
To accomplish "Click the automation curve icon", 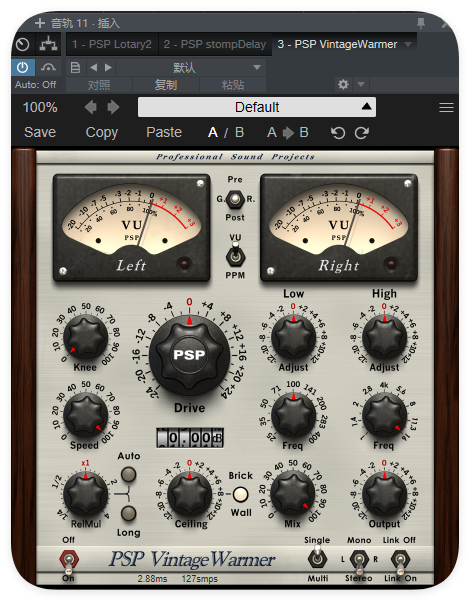I will click(x=48, y=67).
